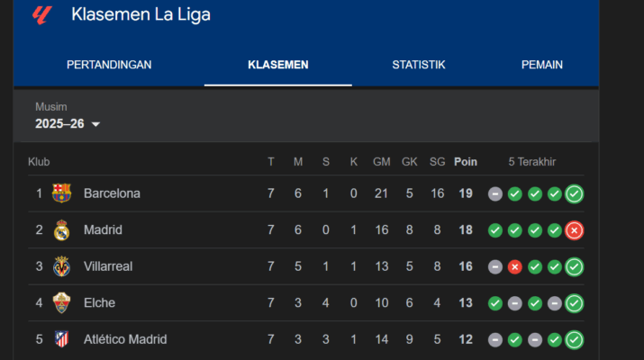This screenshot has width=644, height=360.
Task: Switch to the Pertandingan tab
Action: (x=109, y=65)
